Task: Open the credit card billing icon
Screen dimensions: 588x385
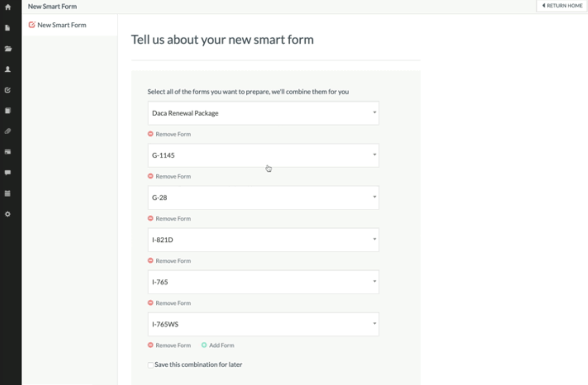Action: (7, 152)
